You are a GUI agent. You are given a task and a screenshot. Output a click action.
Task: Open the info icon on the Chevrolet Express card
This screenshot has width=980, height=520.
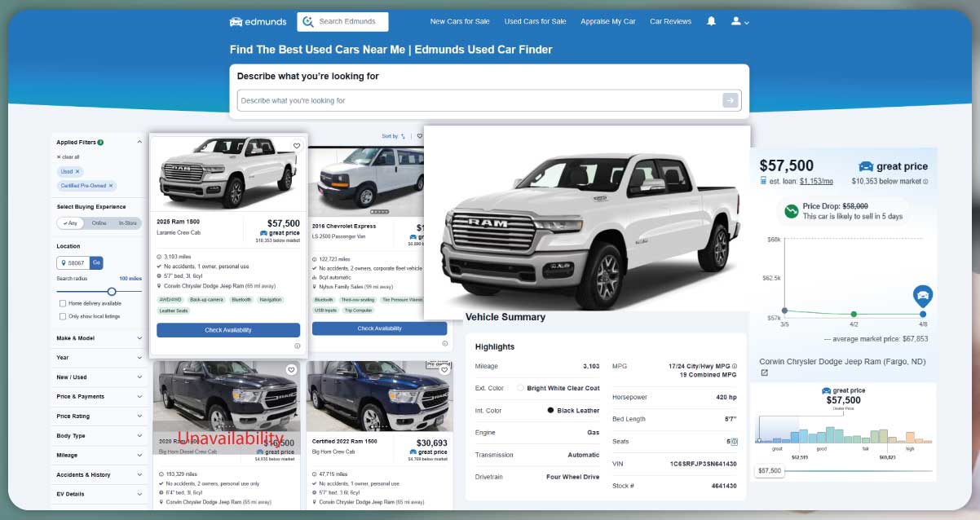pos(444,343)
